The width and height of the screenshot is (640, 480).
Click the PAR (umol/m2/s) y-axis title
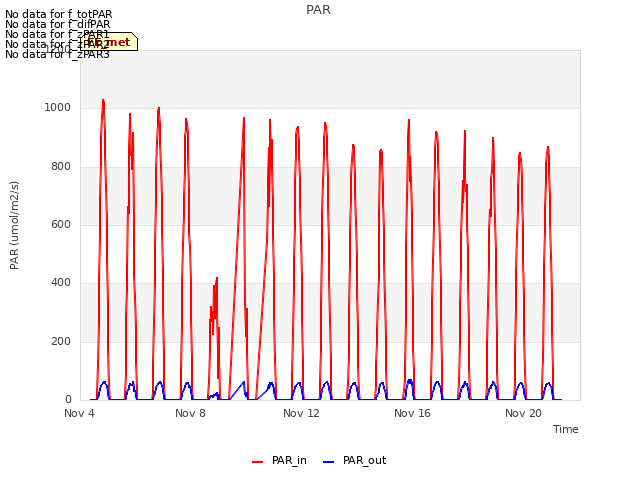coord(14,225)
